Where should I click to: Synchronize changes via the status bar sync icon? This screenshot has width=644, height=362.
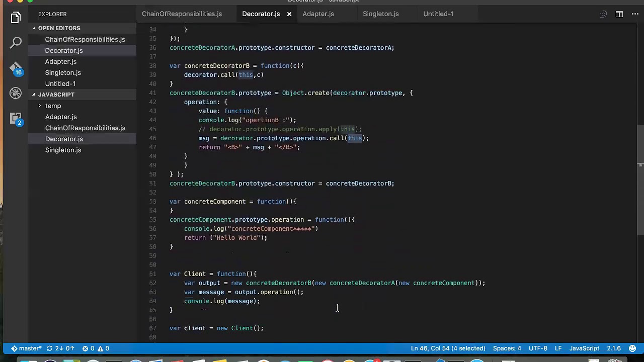point(60,348)
